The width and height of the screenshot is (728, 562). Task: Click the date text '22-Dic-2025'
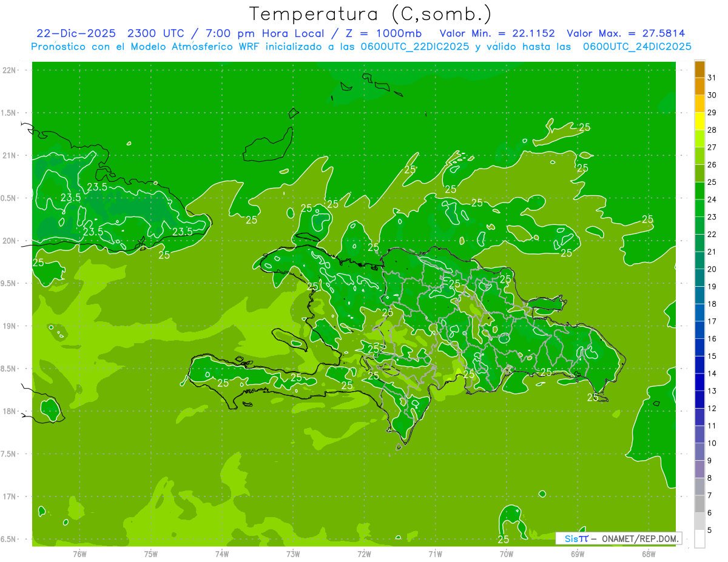[x=75, y=33]
